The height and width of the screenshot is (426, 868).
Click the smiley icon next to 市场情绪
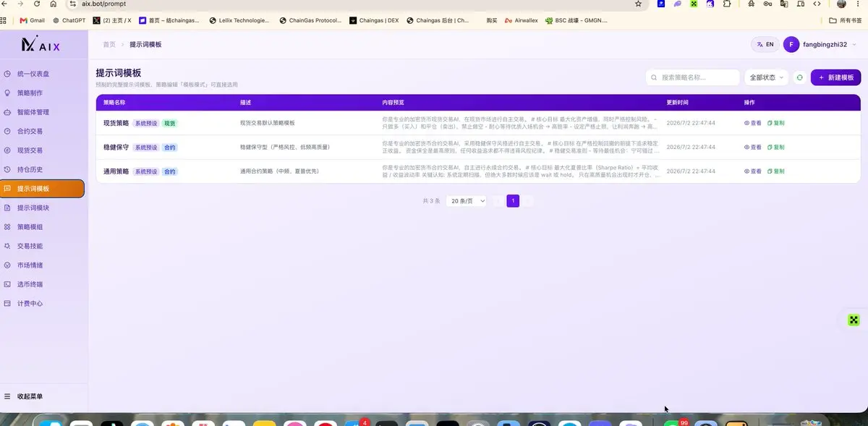7,265
